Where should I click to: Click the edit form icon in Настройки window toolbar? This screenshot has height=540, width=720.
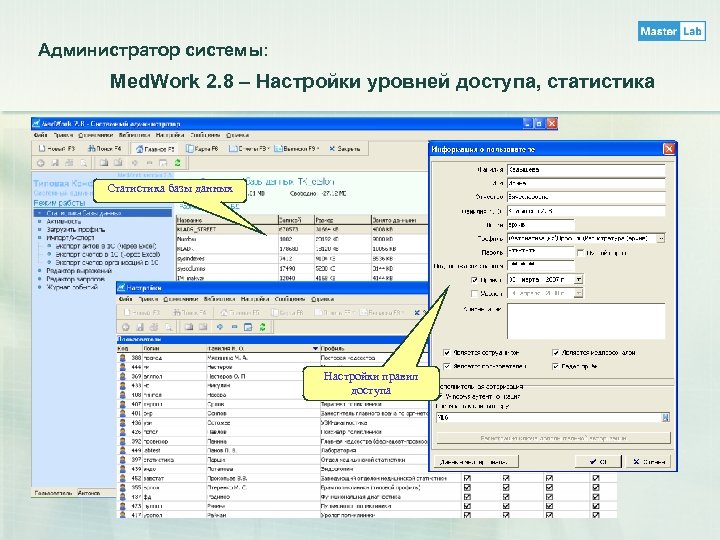(248, 327)
